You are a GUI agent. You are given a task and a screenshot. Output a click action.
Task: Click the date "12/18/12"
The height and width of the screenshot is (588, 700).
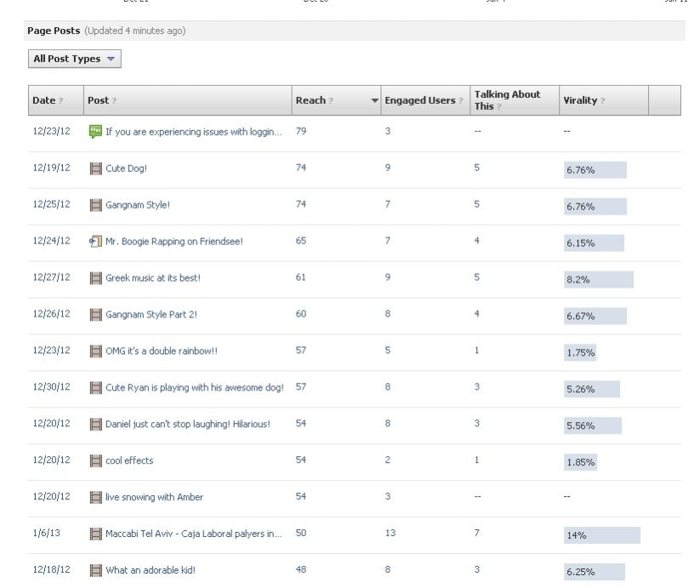click(x=51, y=569)
